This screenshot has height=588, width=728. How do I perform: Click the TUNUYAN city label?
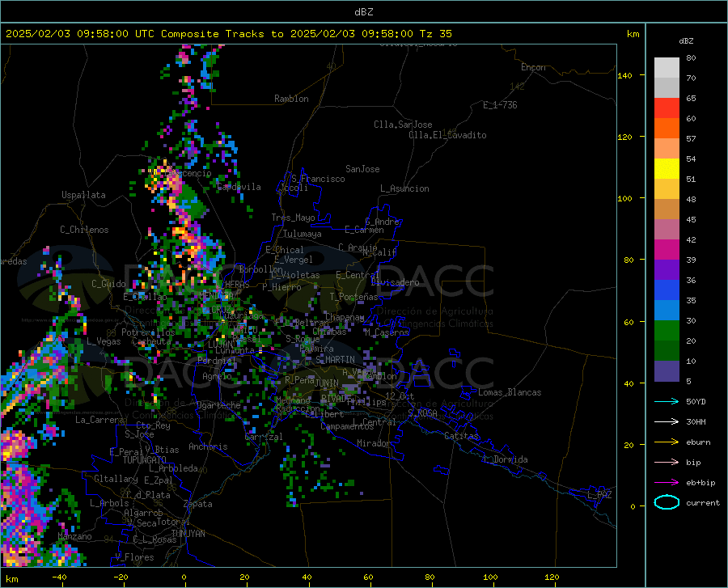pos(188,533)
